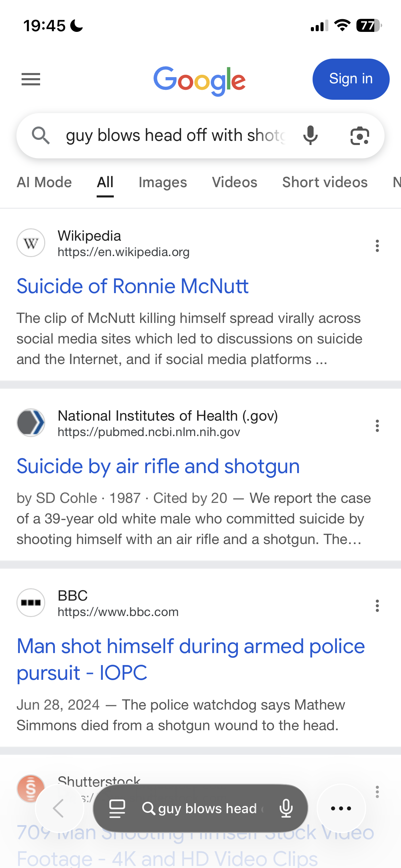Tap the browser back arrow button

(x=59, y=808)
